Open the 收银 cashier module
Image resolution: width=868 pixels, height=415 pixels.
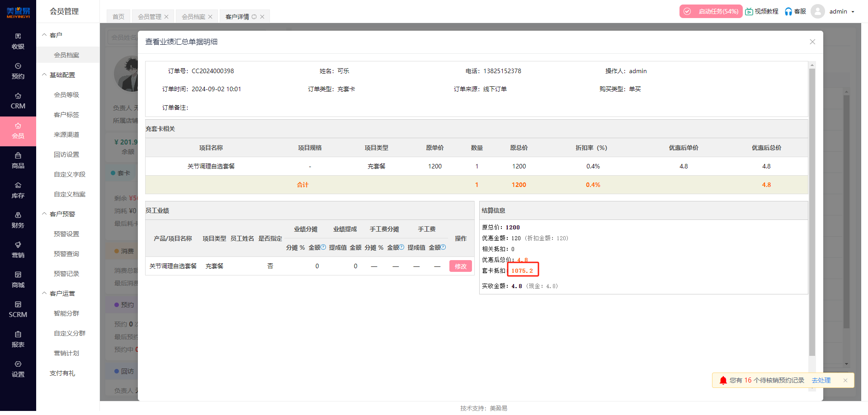click(18, 41)
